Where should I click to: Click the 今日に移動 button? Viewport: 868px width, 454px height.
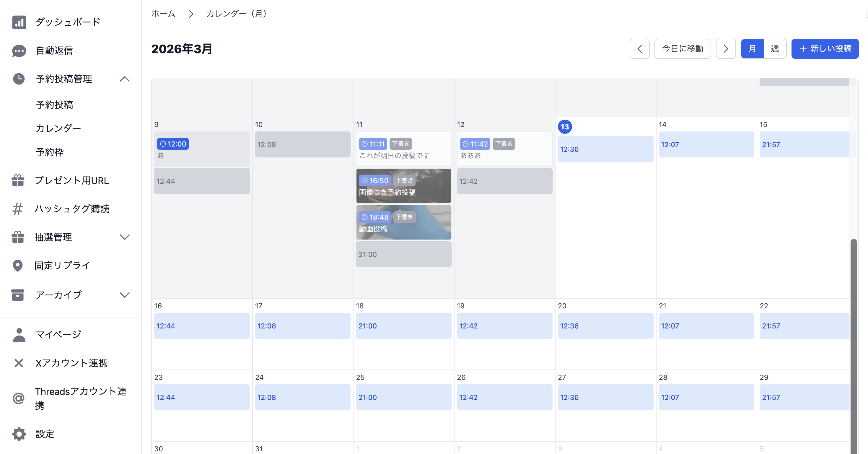(682, 49)
